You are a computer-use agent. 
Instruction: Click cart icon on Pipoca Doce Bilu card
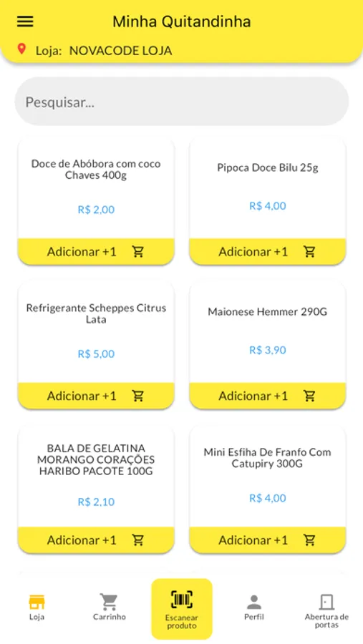[x=309, y=251]
